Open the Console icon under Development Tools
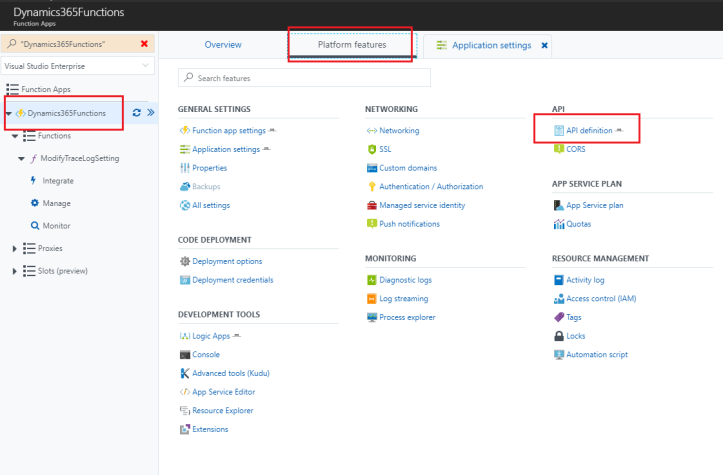Viewport: 723px width, 475px height. 184,354
